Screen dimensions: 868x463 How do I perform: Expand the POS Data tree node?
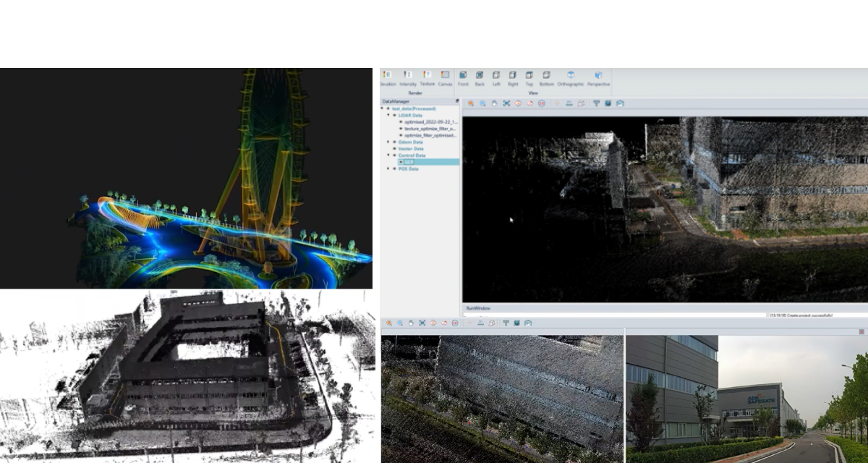(x=388, y=169)
